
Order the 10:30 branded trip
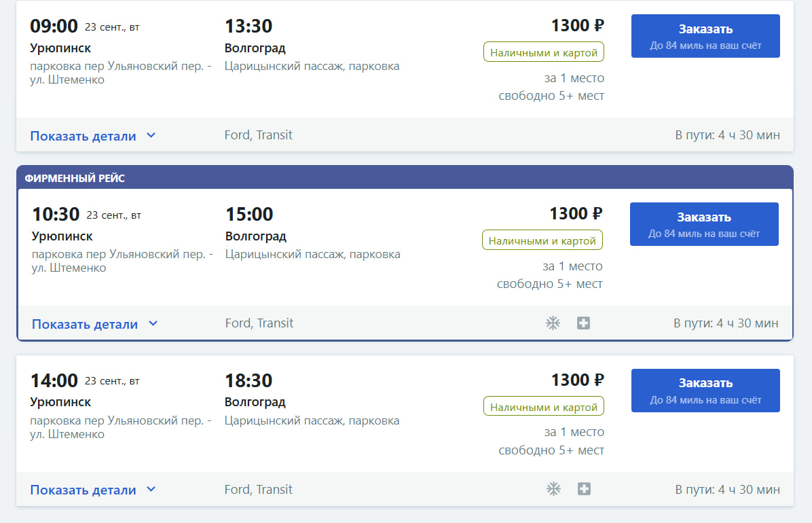(x=704, y=224)
